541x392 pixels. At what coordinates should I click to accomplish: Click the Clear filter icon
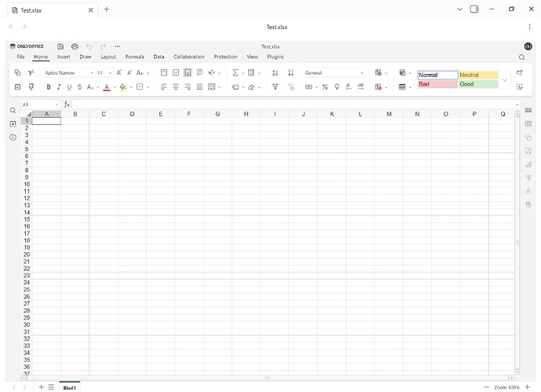291,87
